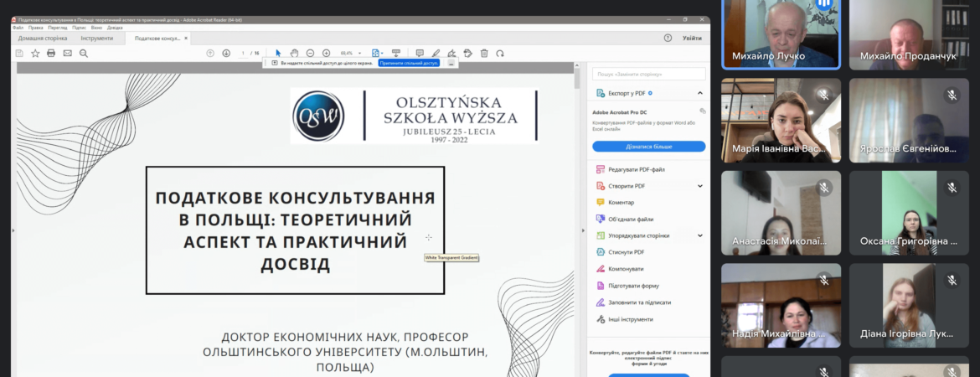Viewport: 980px width, 377px height.
Task: Select the highlight pen tool
Action: pos(436,53)
